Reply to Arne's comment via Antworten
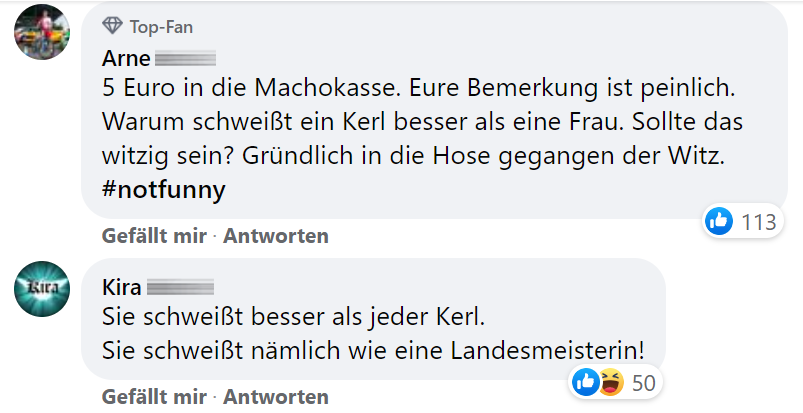803x413 pixels. coord(276,237)
